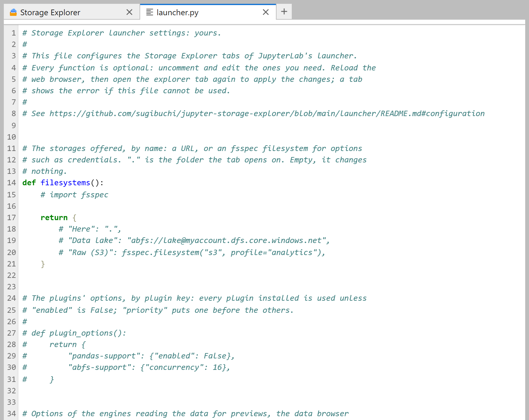Image resolution: width=529 pixels, height=420 pixels.
Task: Click line number 27 in the gutter
Action: (11, 333)
